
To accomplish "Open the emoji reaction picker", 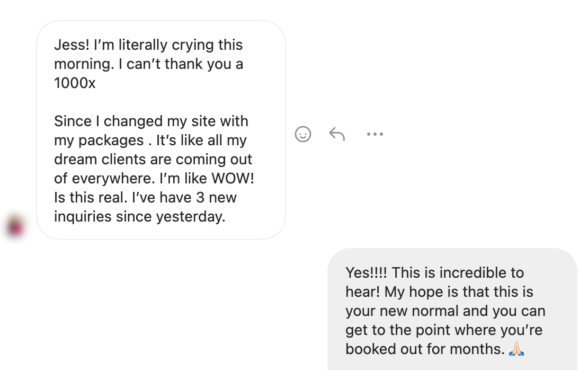I will 303,134.
